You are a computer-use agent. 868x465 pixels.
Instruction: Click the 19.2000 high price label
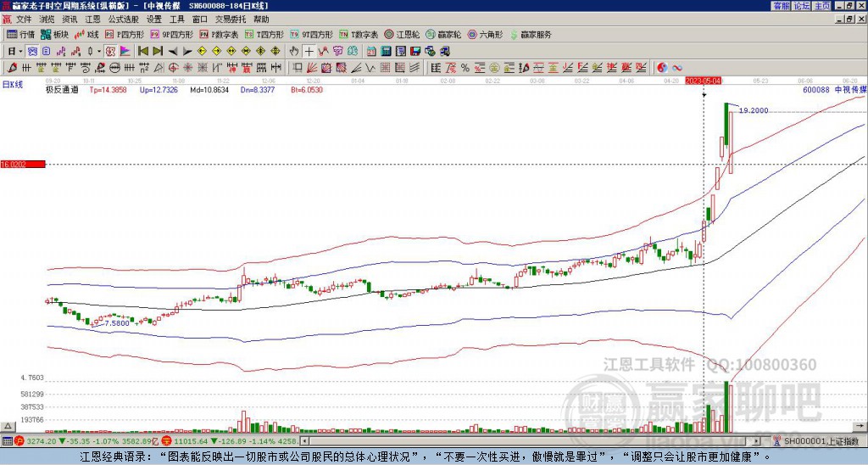[x=754, y=110]
